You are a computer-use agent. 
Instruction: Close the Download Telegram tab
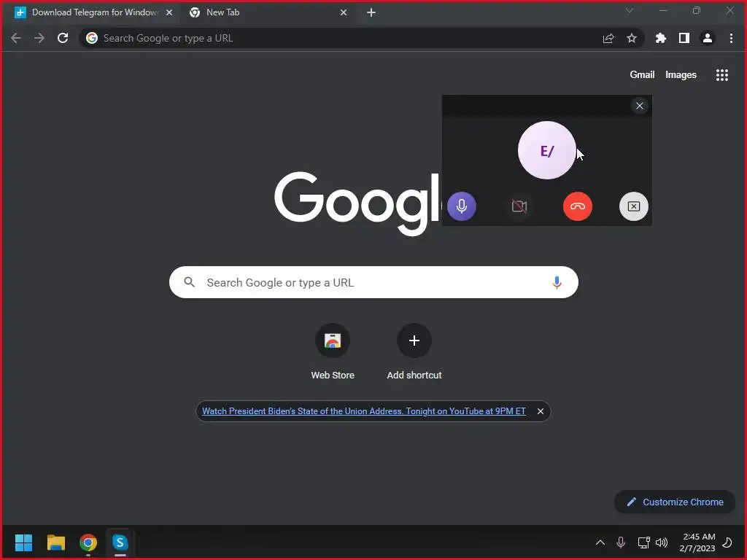pyautogui.click(x=169, y=12)
